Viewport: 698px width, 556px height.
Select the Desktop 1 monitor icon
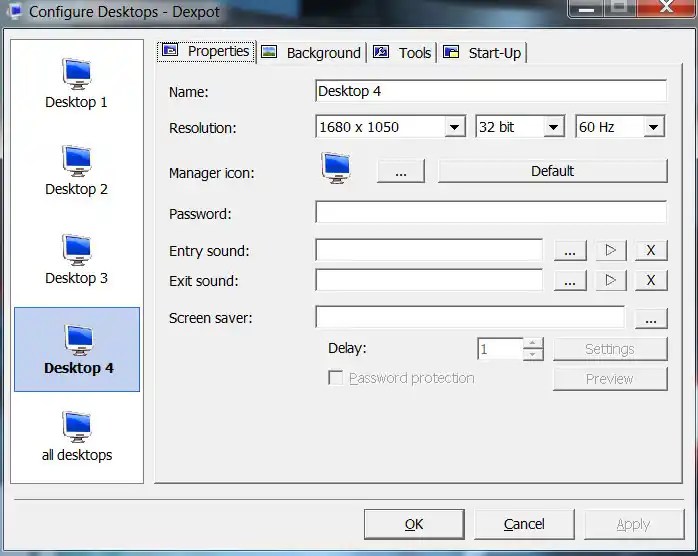pyautogui.click(x=77, y=73)
